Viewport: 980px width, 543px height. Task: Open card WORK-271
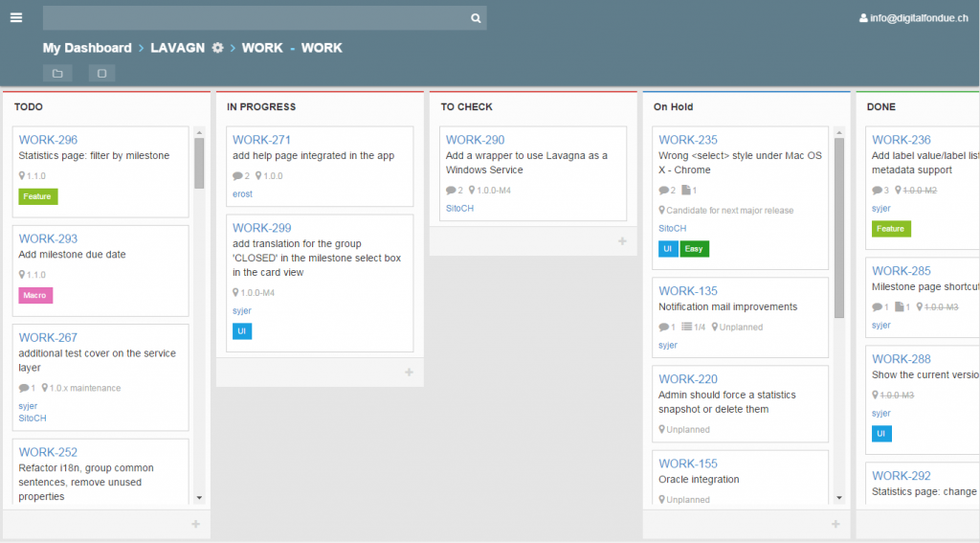click(x=262, y=140)
